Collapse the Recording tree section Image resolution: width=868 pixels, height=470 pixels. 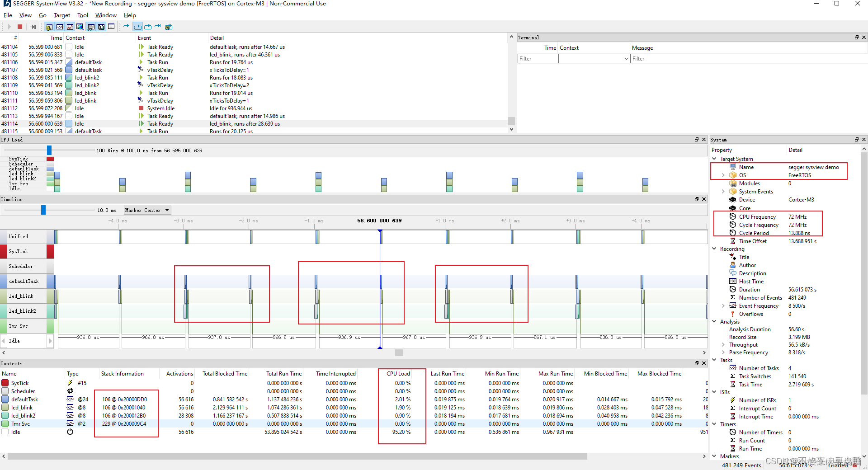click(714, 249)
